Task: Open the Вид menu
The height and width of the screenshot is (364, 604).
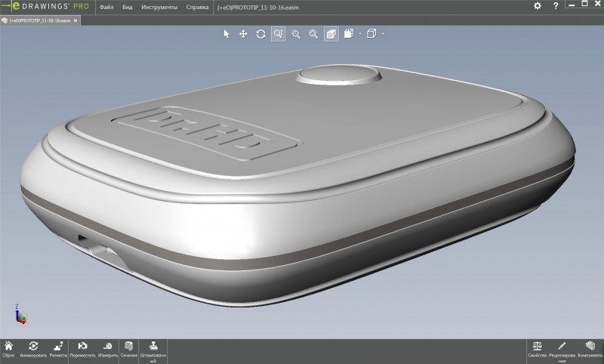Action: 128,8
